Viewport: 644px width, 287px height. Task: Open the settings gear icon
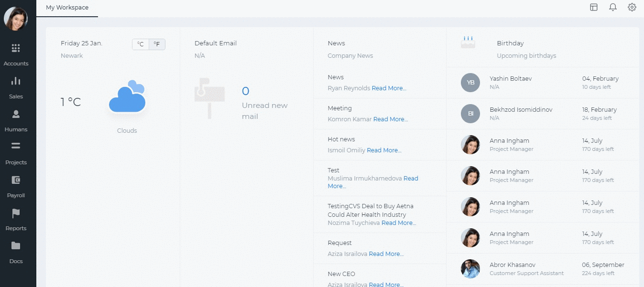click(632, 7)
